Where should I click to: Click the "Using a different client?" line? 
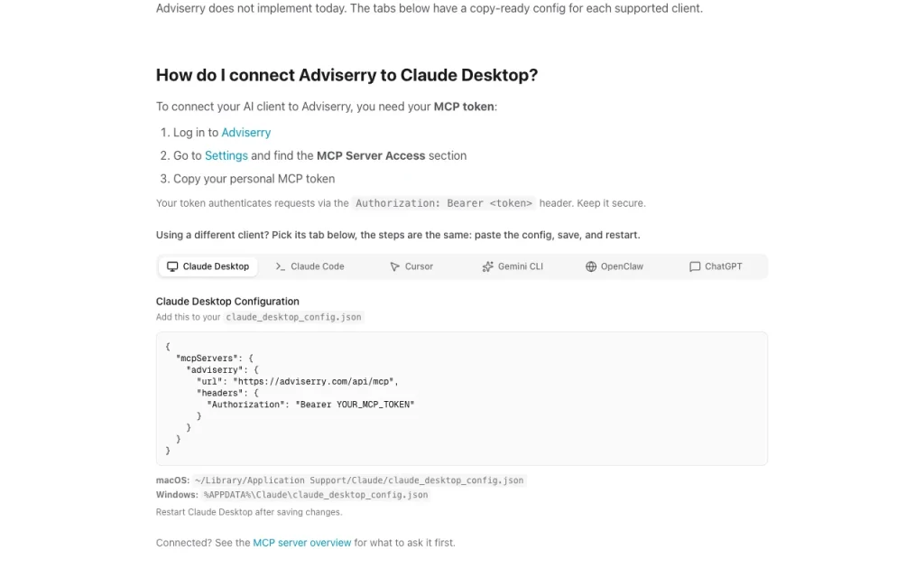[398, 235]
